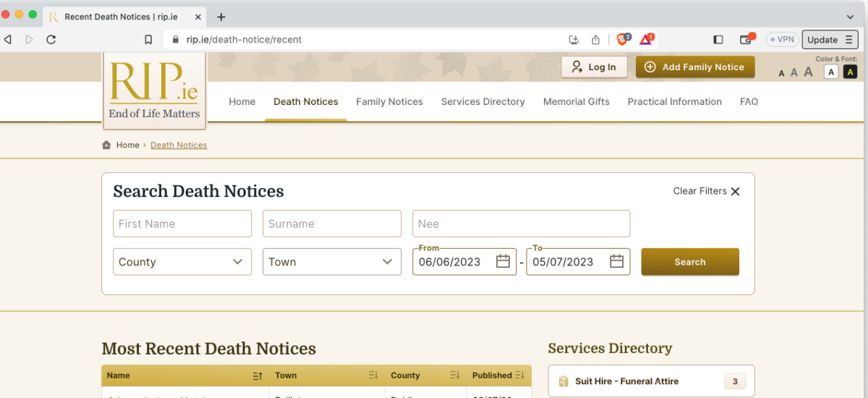Screen dimensions: 868x398
Task: Click the gold Search button
Action: 690,262
